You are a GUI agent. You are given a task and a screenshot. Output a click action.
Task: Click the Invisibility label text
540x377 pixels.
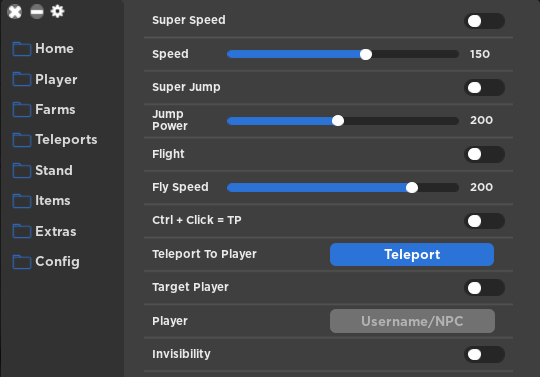181,354
